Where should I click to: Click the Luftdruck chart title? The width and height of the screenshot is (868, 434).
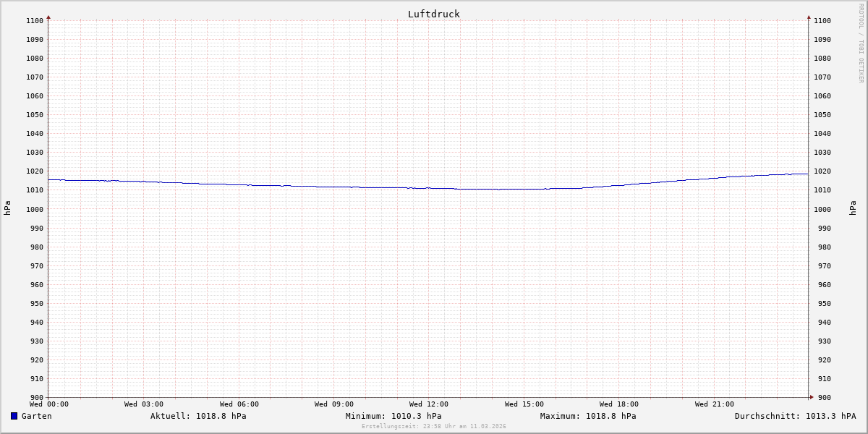click(433, 14)
